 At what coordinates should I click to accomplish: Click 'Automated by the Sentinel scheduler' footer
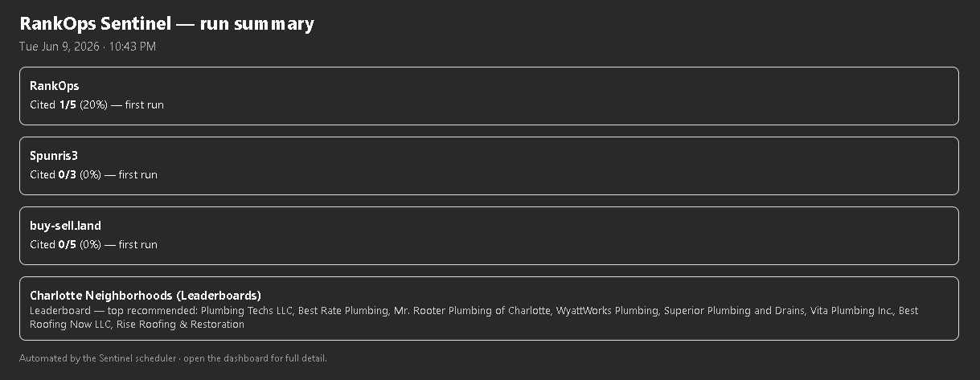[97, 358]
